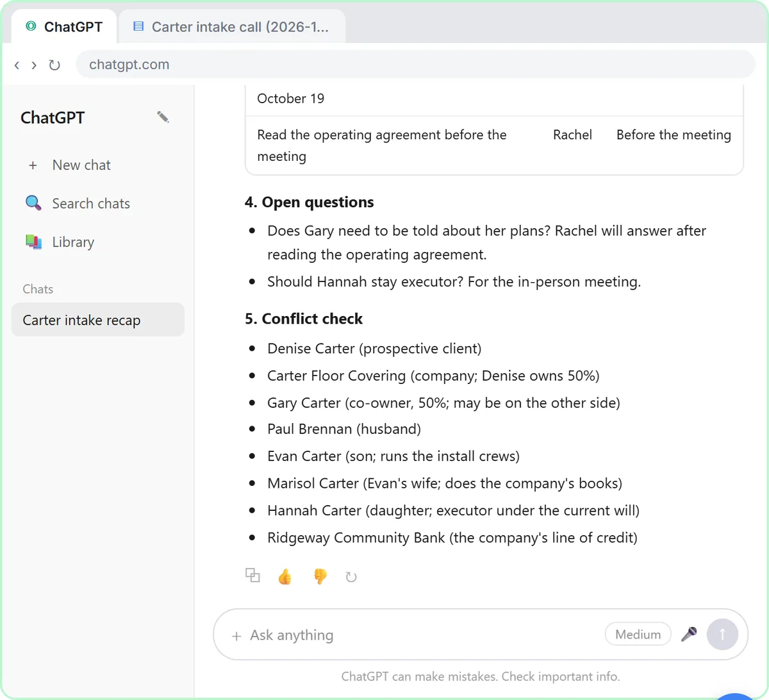769x700 pixels.
Task: Click the Carter intake call tab document icon
Action: [x=138, y=26]
